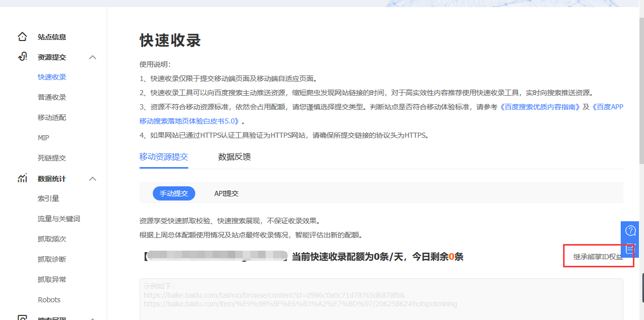This screenshot has height=320, width=644.
Task: Open the floating help question icon
Action: pos(630,231)
